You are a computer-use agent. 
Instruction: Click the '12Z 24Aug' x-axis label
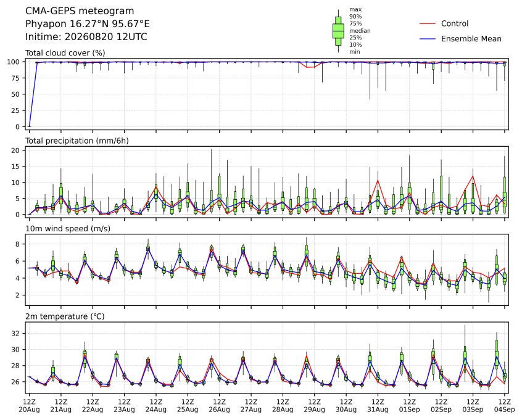(x=156, y=406)
